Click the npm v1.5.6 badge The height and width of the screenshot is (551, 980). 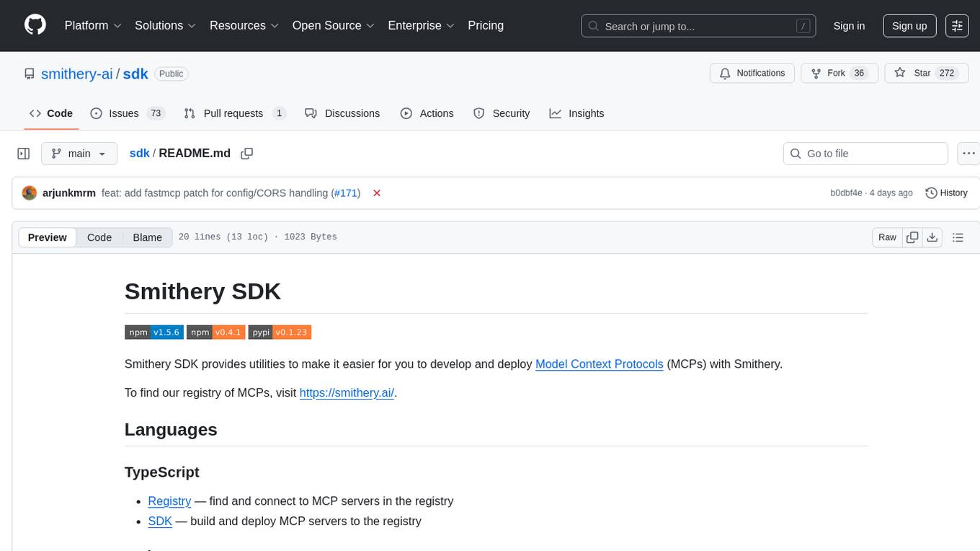click(x=154, y=332)
